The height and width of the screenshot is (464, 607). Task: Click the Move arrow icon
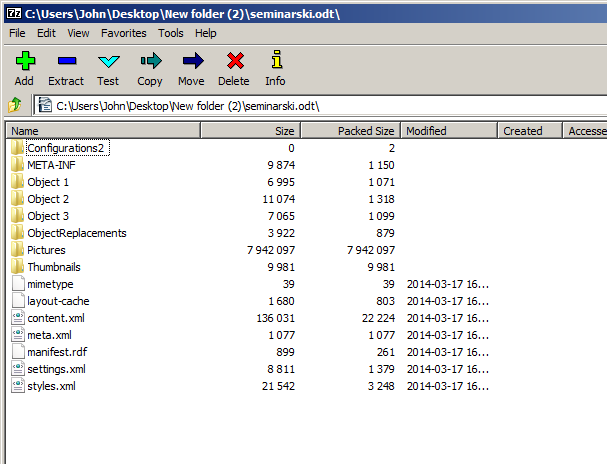(191, 62)
